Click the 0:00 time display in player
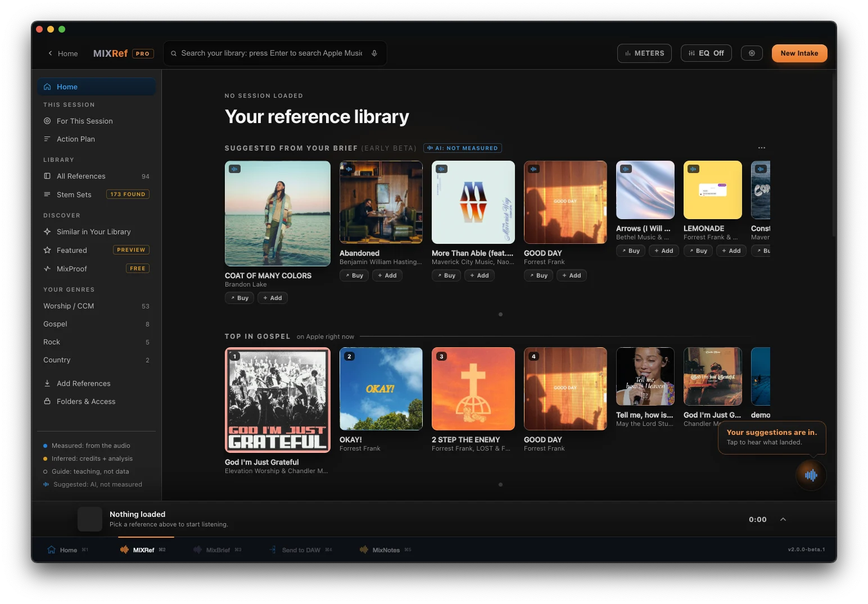This screenshot has width=868, height=604. tap(758, 520)
